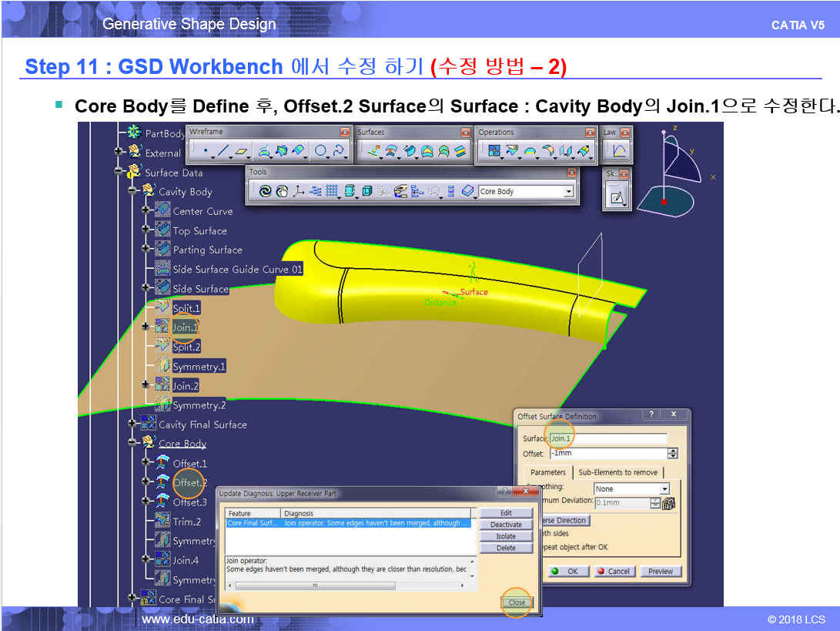
Task: Click Update All icon in Tools toolbar
Action: pyautogui.click(x=265, y=192)
